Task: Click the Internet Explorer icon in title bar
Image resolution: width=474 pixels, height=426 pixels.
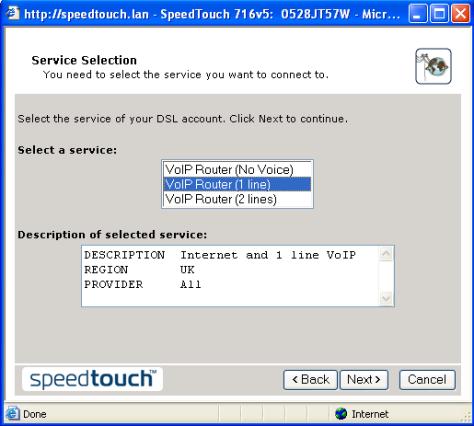Action: (x=13, y=13)
